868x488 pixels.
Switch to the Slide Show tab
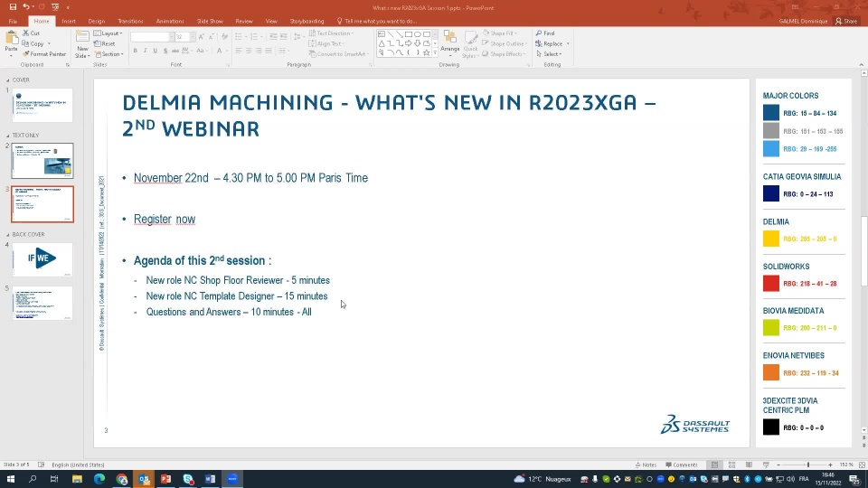pos(210,21)
